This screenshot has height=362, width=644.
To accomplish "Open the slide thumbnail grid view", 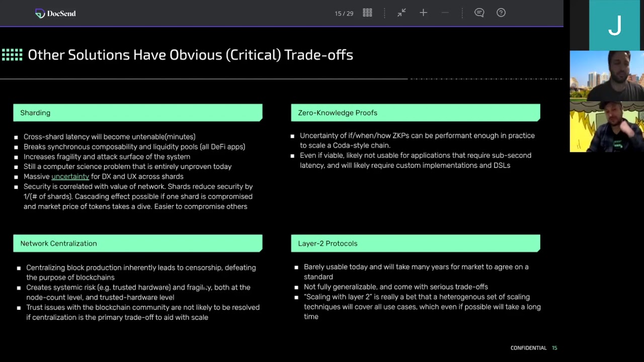I will [367, 13].
